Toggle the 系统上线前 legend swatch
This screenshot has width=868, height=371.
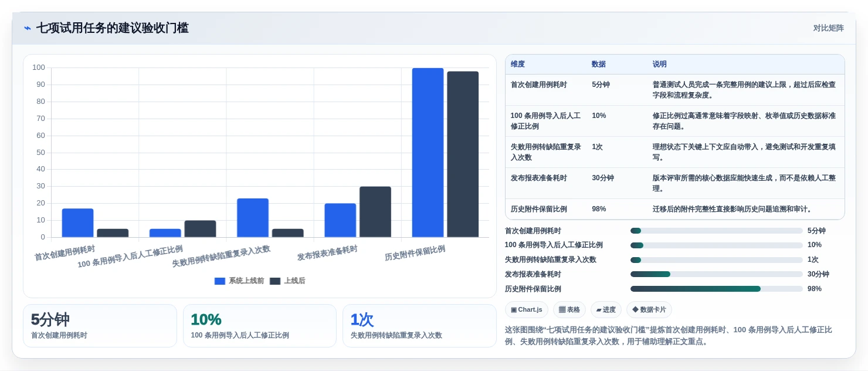click(x=220, y=281)
